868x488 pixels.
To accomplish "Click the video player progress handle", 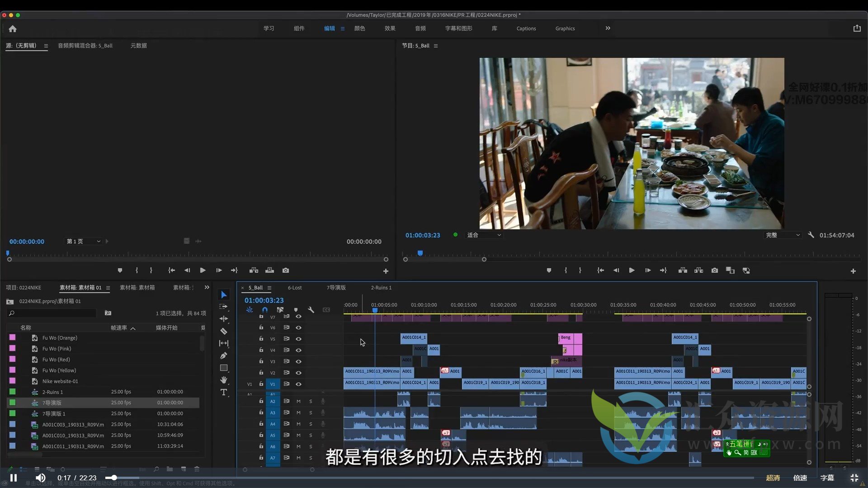I will 114,478.
